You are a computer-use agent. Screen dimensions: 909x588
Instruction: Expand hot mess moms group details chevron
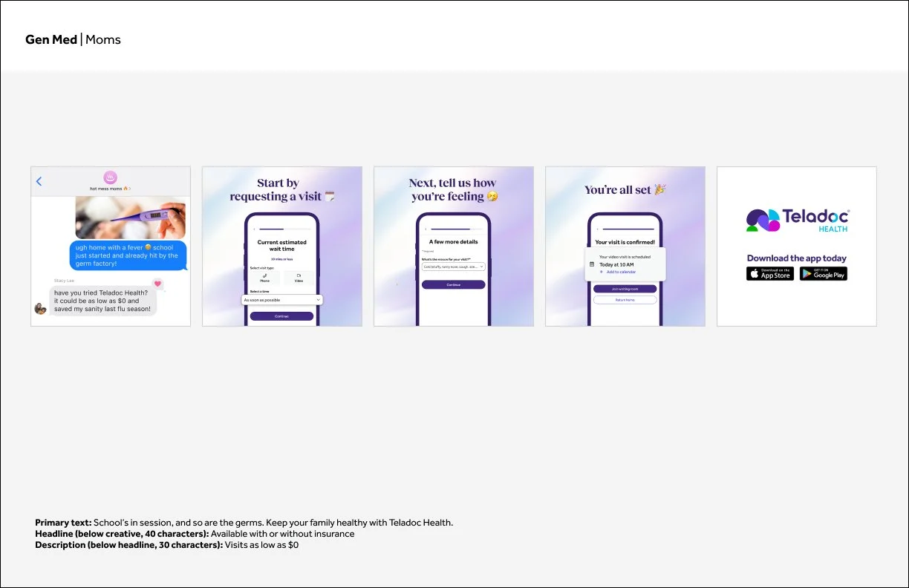click(130, 189)
